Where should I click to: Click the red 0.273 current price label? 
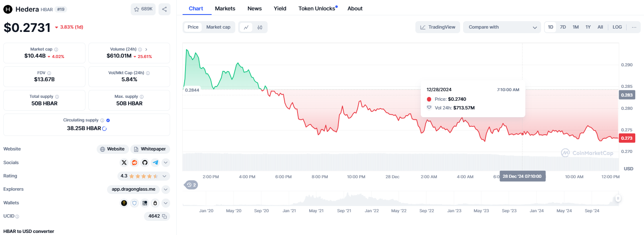[x=626, y=138]
